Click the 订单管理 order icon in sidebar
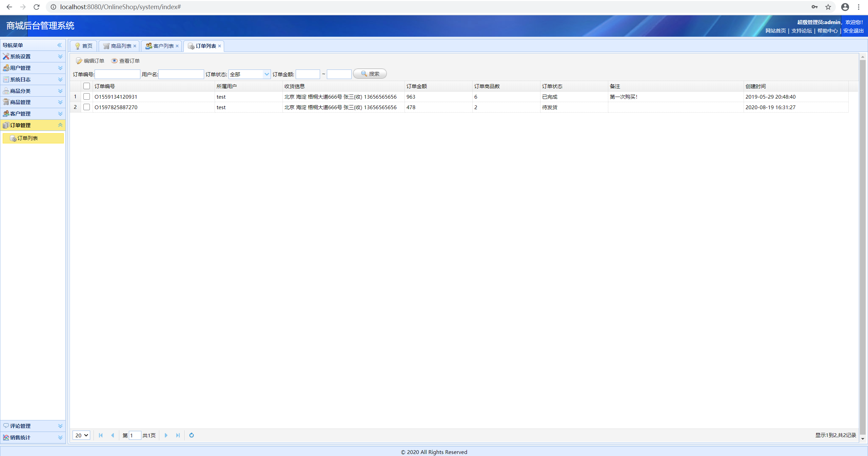868x456 pixels. pyautogui.click(x=6, y=125)
